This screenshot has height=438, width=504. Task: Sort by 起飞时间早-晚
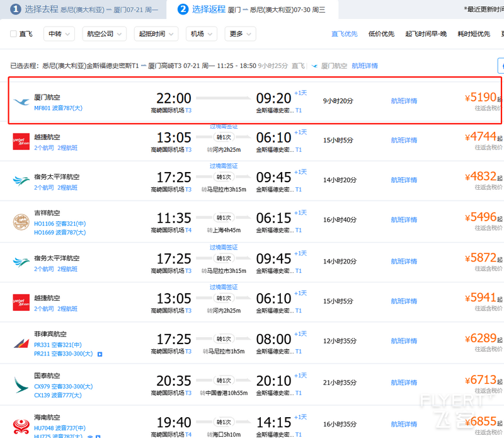pos(426,34)
